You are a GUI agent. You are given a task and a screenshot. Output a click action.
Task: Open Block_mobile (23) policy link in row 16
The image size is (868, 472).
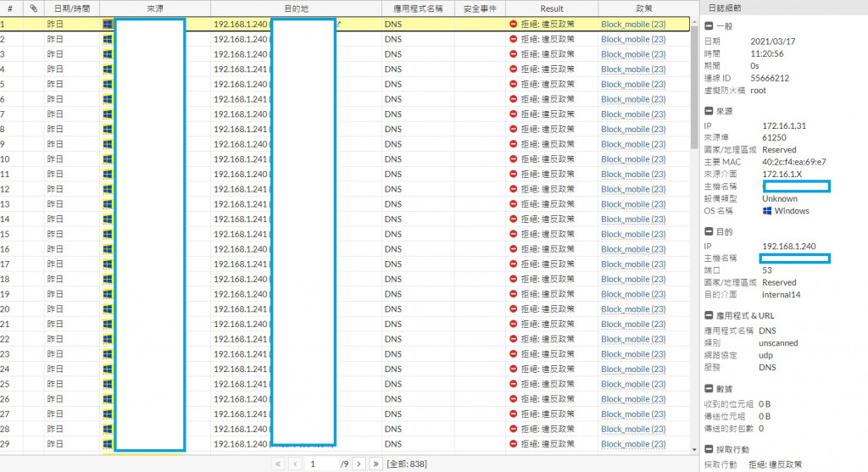[x=633, y=249]
